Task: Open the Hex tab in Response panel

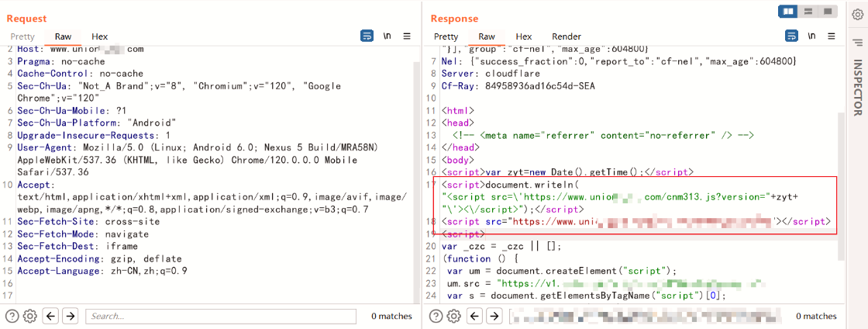Action: tap(524, 36)
